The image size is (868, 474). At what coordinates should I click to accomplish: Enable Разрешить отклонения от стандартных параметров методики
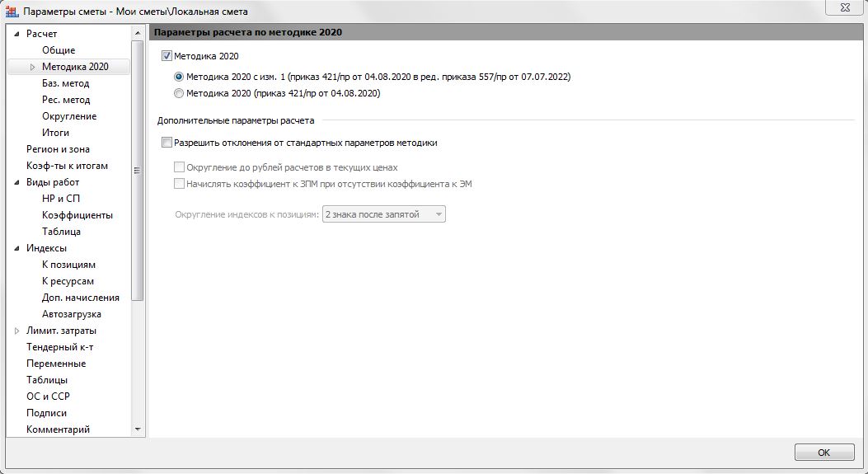(x=167, y=143)
